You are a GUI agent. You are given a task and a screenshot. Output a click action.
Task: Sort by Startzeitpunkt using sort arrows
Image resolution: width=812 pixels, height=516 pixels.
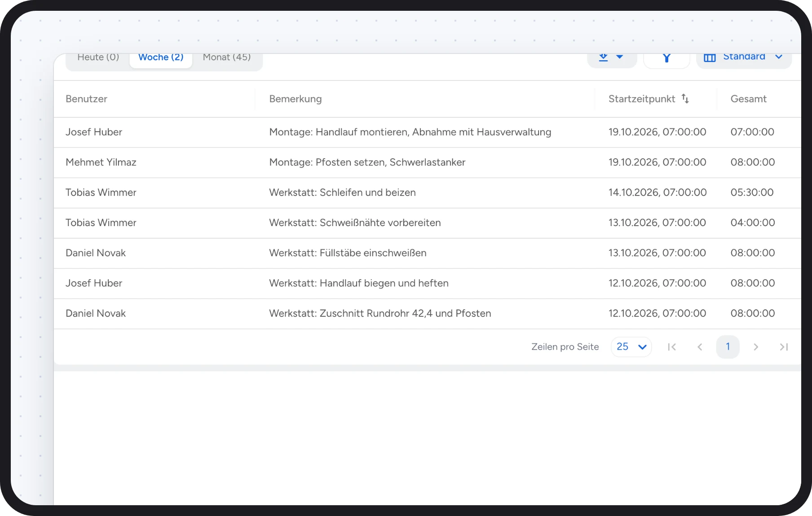click(x=685, y=98)
